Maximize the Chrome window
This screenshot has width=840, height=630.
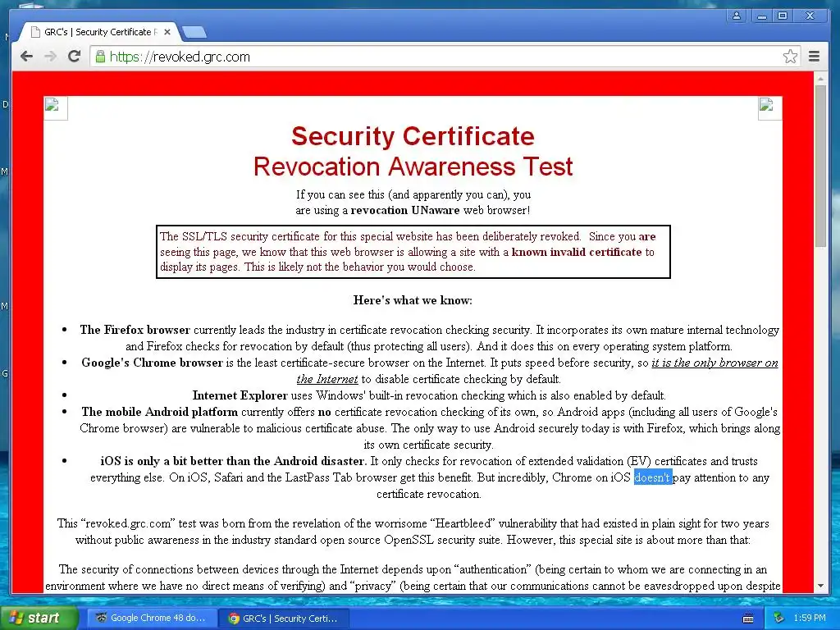point(783,16)
